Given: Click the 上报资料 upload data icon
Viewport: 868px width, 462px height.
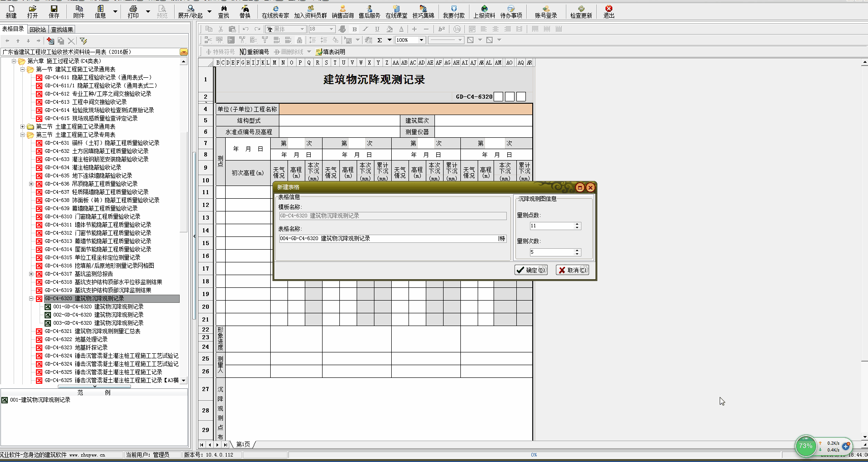Looking at the screenshot, I should coord(484,11).
